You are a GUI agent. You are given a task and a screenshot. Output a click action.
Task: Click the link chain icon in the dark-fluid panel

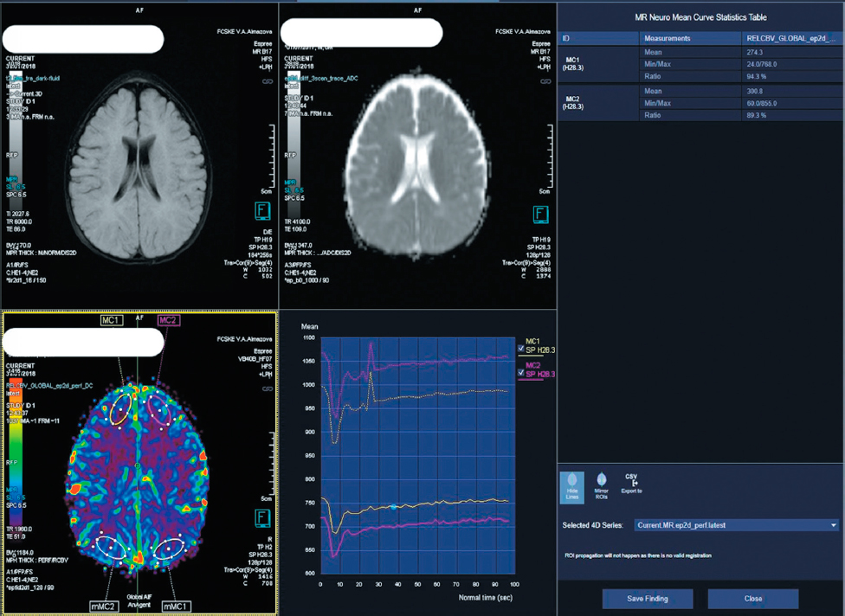tap(268, 80)
